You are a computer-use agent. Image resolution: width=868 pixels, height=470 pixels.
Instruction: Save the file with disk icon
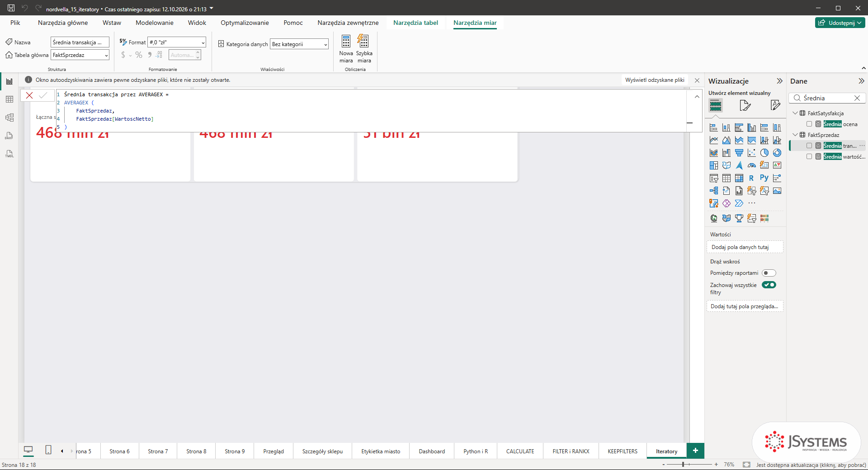click(11, 8)
